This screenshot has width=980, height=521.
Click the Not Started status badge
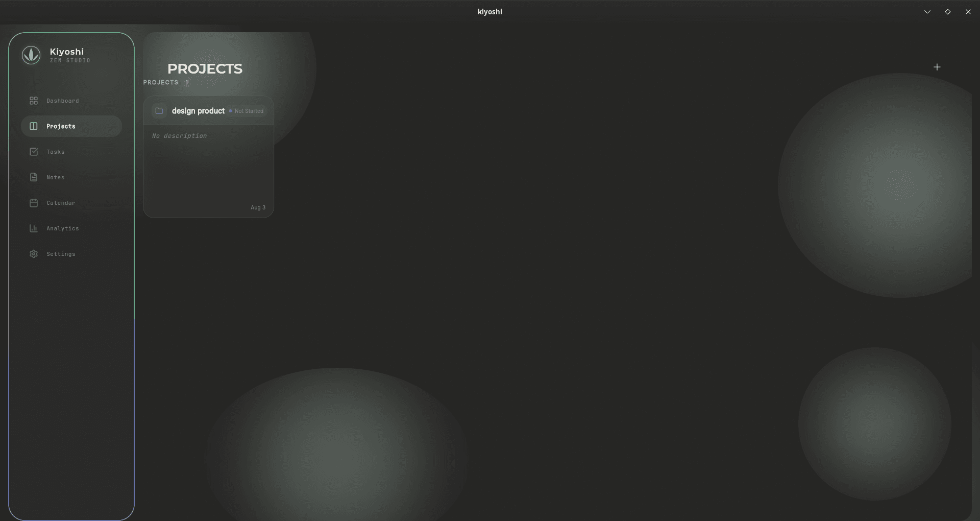[x=247, y=111]
